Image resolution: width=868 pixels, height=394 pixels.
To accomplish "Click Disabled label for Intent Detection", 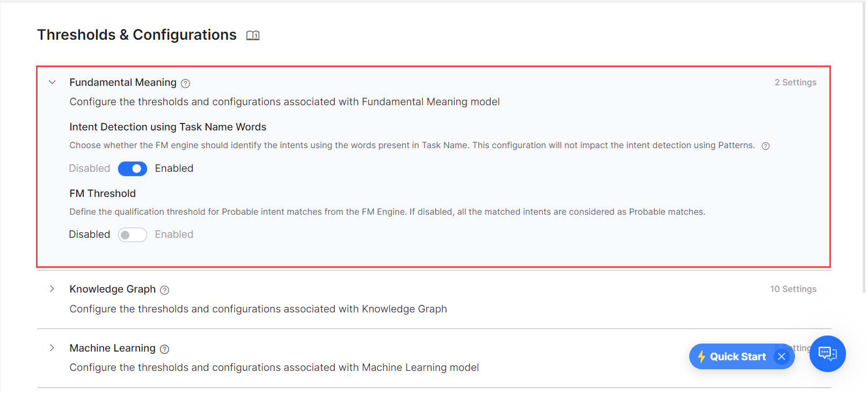I will [89, 169].
